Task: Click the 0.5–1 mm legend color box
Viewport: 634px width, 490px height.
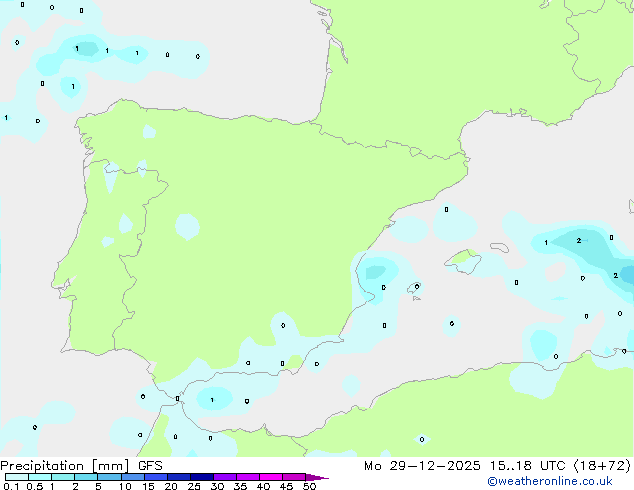Action: (x=40, y=477)
